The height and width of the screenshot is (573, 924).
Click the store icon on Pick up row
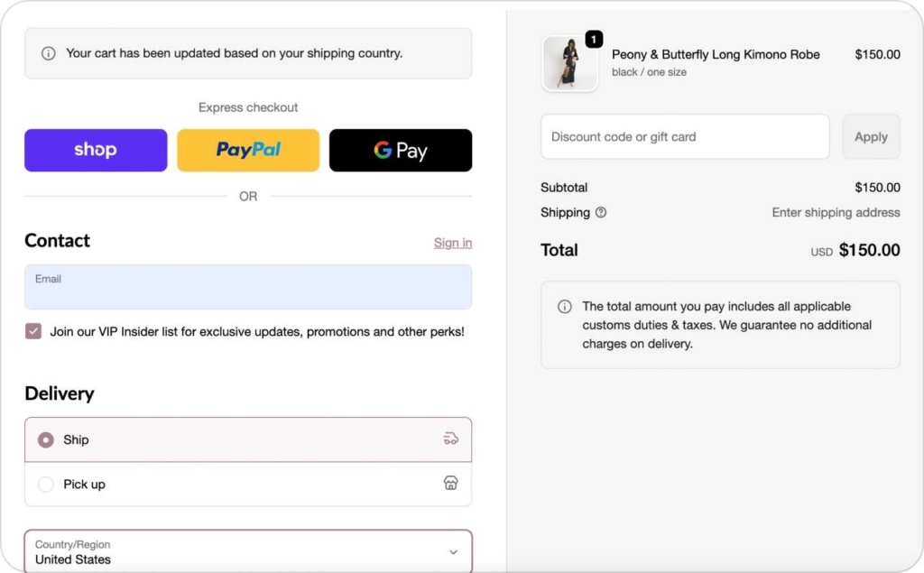pyautogui.click(x=451, y=484)
